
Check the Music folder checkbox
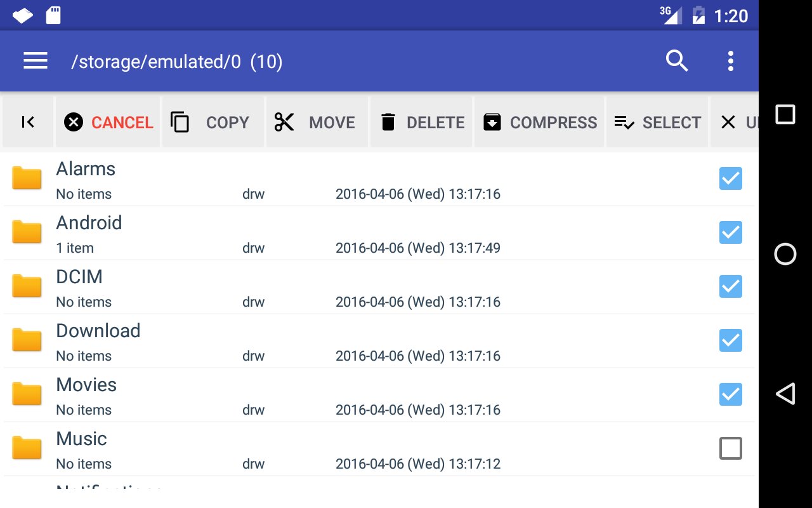pyautogui.click(x=730, y=448)
